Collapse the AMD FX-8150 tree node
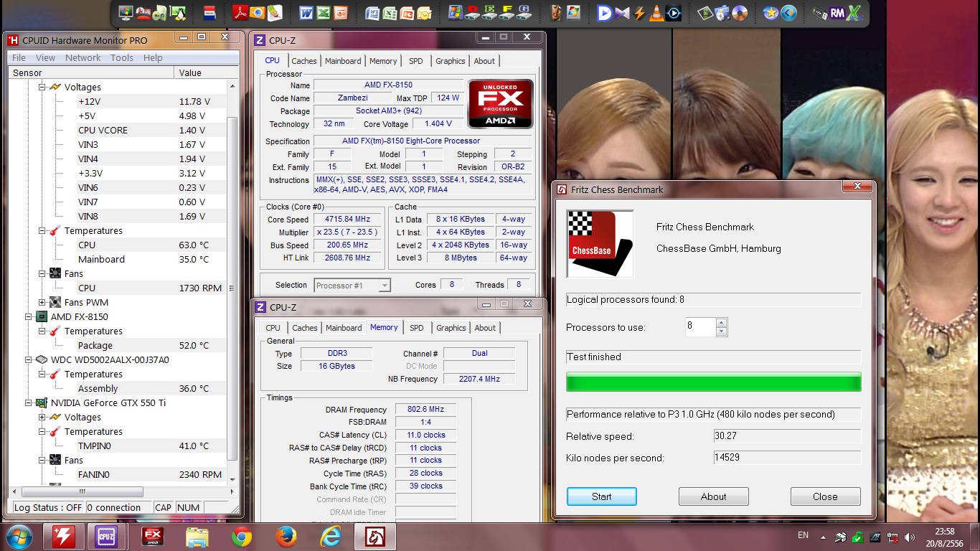Screen dimensions: 980x551 [x=29, y=316]
